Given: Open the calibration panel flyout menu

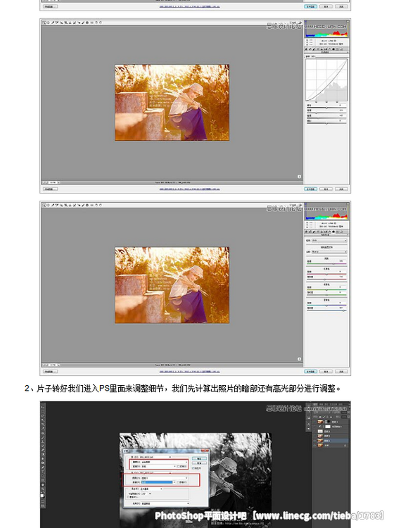Looking at the screenshot, I should [x=348, y=234].
